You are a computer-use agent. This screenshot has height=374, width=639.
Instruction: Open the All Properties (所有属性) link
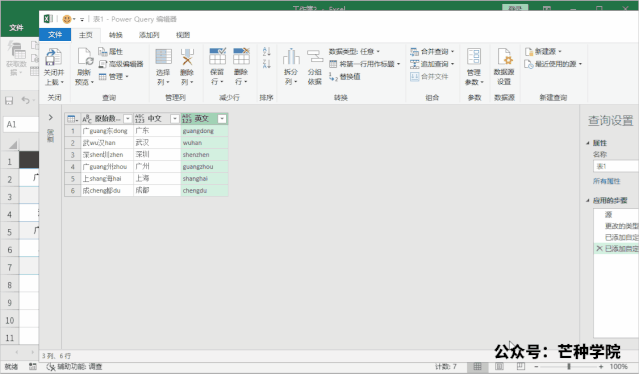click(606, 181)
